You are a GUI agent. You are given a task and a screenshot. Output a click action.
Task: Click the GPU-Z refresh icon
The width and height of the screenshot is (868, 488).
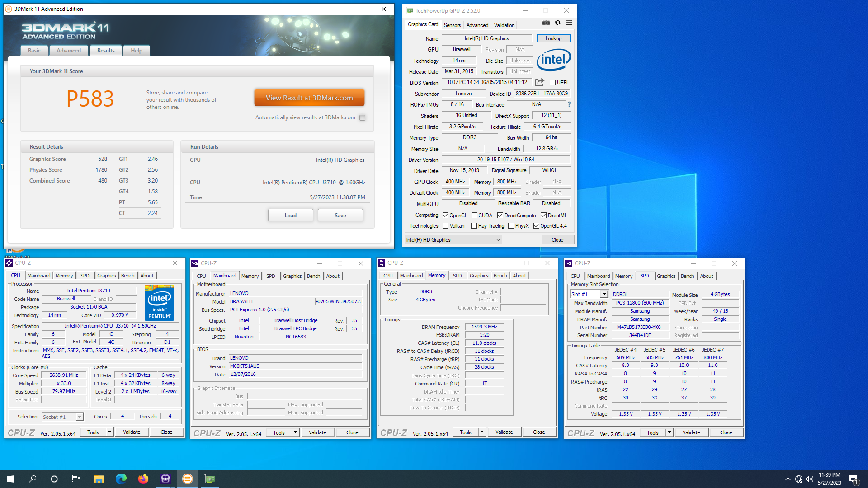coord(557,23)
